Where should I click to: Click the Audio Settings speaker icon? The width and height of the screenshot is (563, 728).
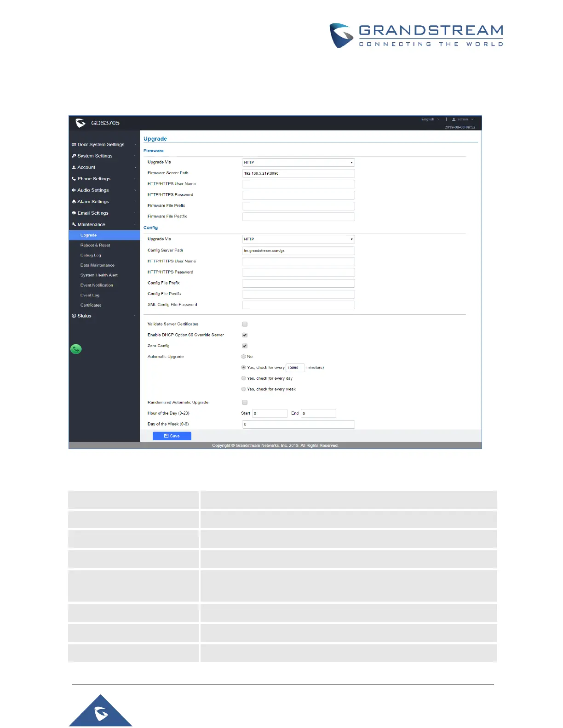[x=74, y=190]
